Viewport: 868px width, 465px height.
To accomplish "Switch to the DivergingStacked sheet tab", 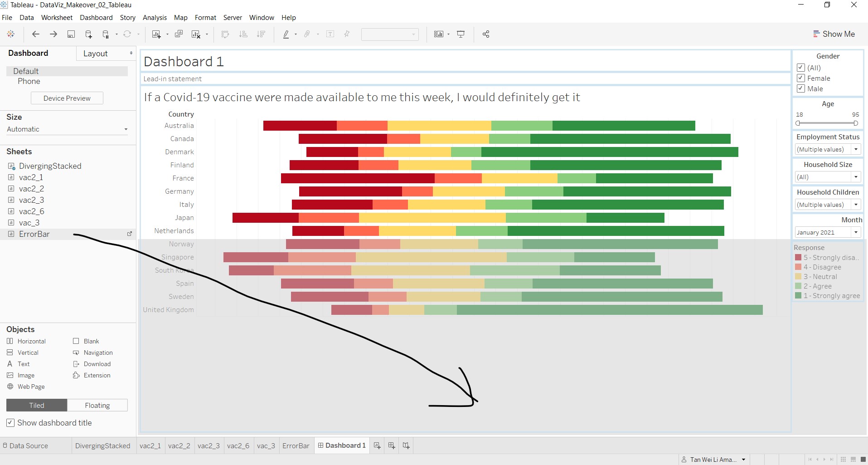I will [x=102, y=445].
